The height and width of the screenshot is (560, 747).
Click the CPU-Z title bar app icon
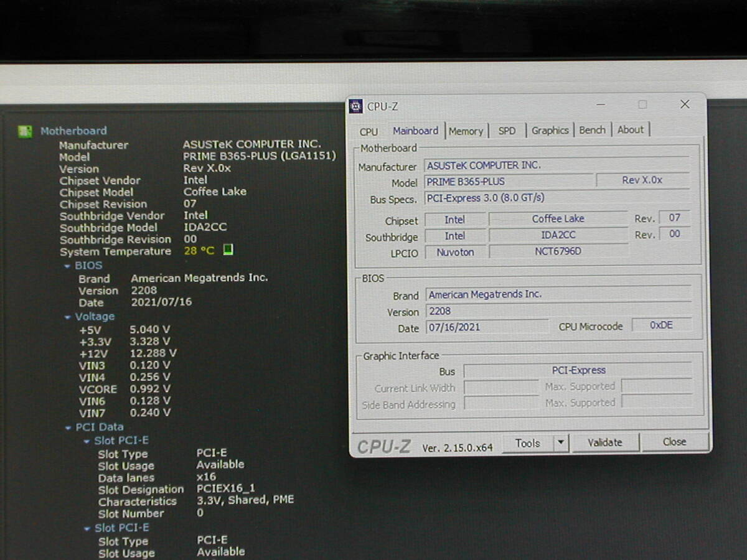pos(355,106)
